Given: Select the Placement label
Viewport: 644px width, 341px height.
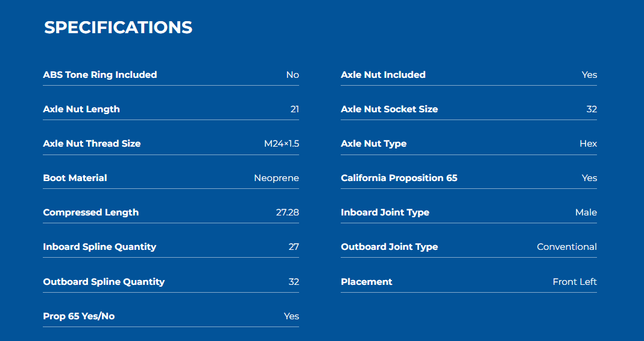Looking at the screenshot, I should pyautogui.click(x=367, y=282).
